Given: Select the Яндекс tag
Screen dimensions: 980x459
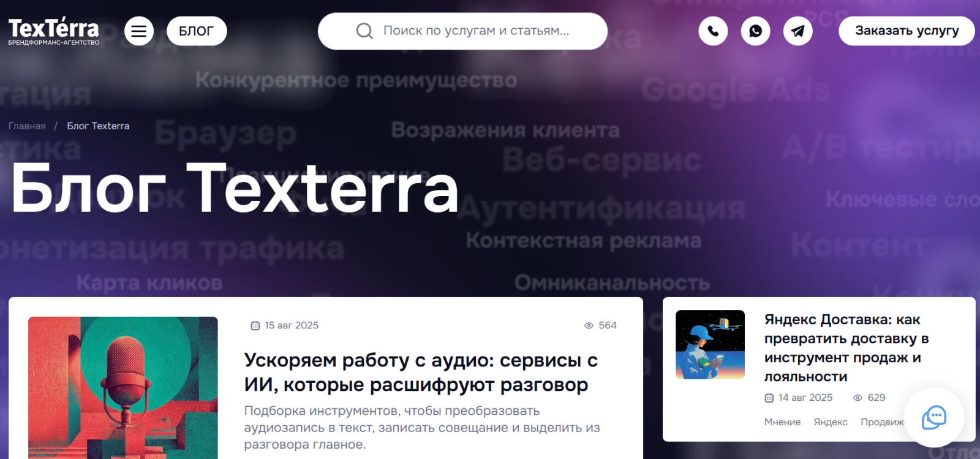Looking at the screenshot, I should click(x=831, y=422).
